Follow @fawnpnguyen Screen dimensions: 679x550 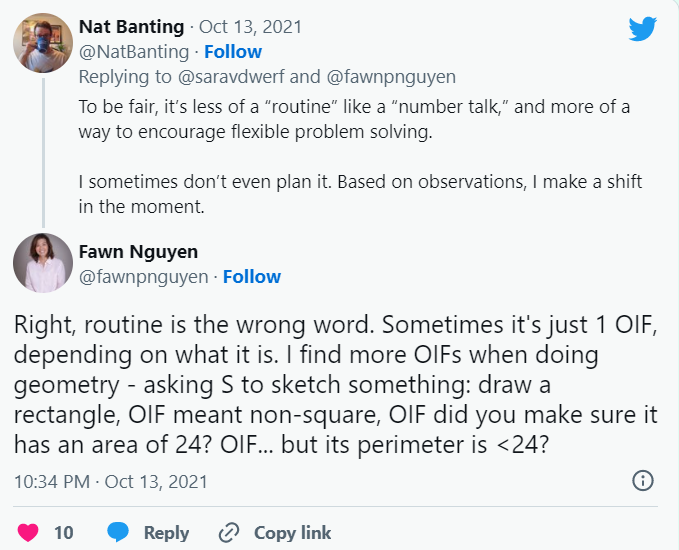tap(252, 276)
